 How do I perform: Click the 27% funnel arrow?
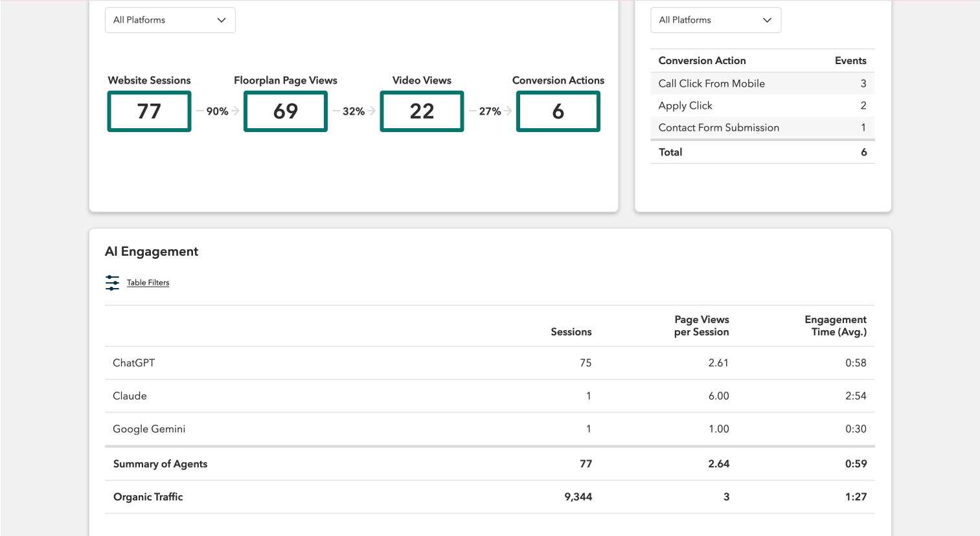click(x=490, y=111)
